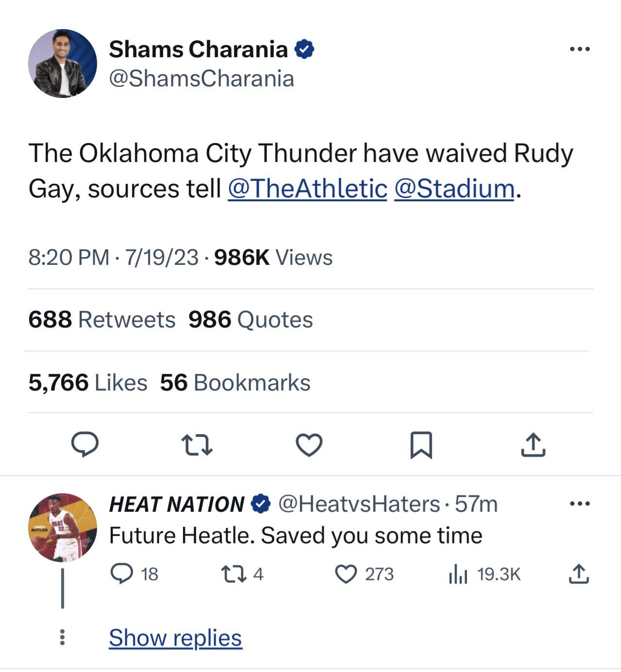Open more options for Shams Charania's tweet
The width and height of the screenshot is (621, 672).
pos(580,49)
